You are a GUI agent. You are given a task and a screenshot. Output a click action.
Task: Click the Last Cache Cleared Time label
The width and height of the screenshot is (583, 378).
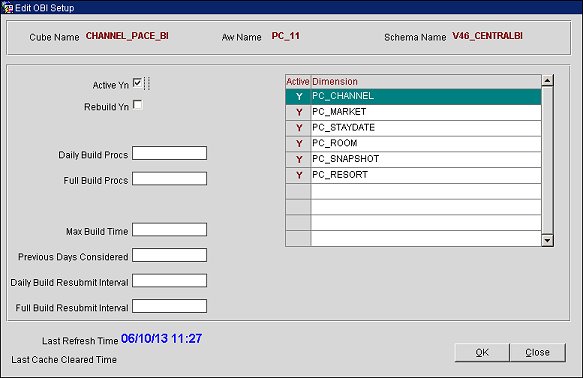coord(64,360)
